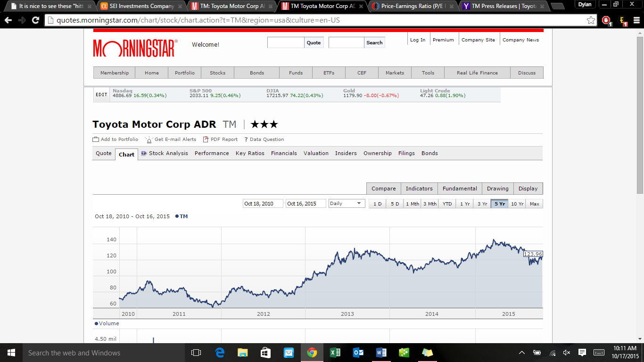The height and width of the screenshot is (362, 644).
Task: Select the YTD time range
Action: tap(447, 204)
